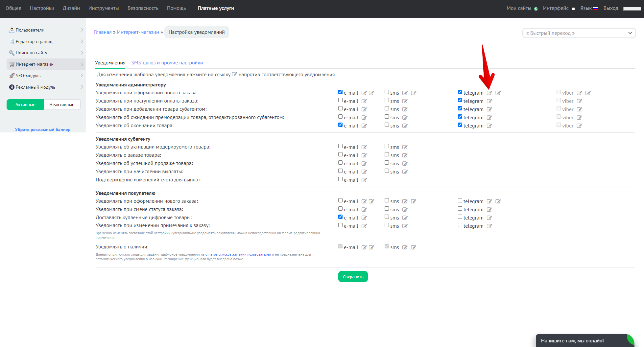Edit e-mail template for payout accrual notification
The width and height of the screenshot is (644, 347).
click(364, 172)
